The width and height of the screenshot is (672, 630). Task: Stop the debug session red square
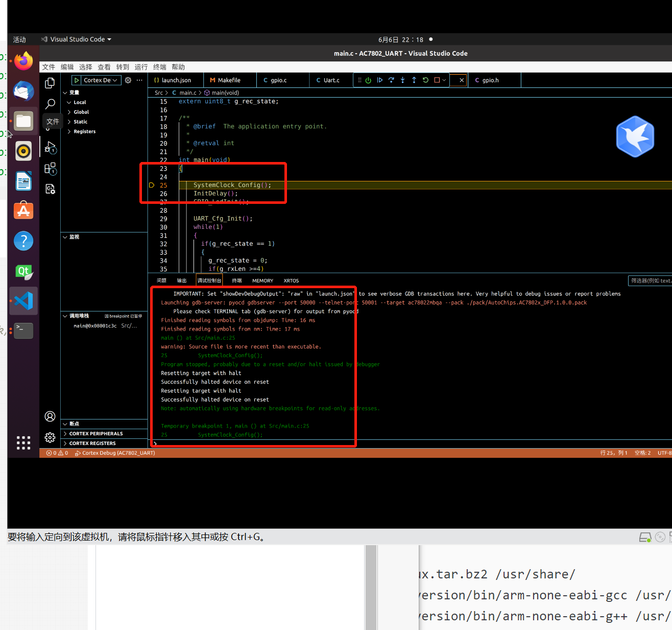tap(437, 80)
